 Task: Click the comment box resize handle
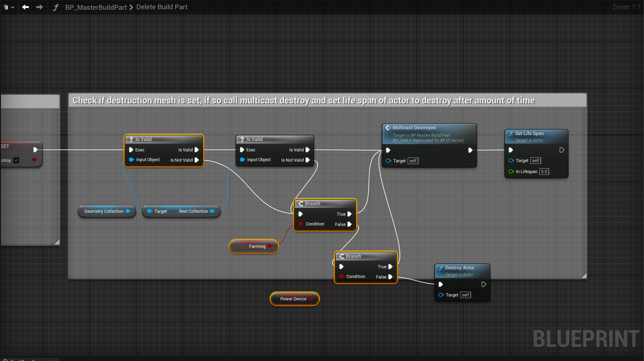coord(584,276)
